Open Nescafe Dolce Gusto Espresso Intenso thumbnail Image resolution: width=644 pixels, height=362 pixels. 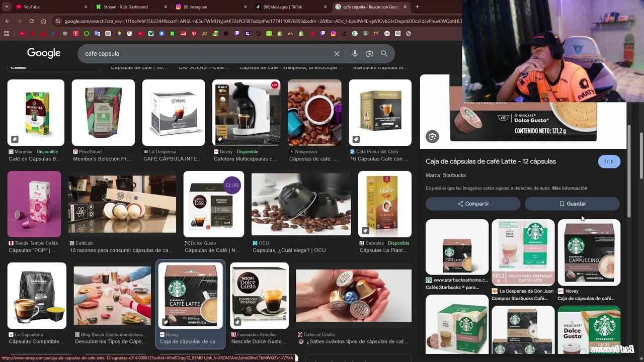pyautogui.click(x=260, y=296)
